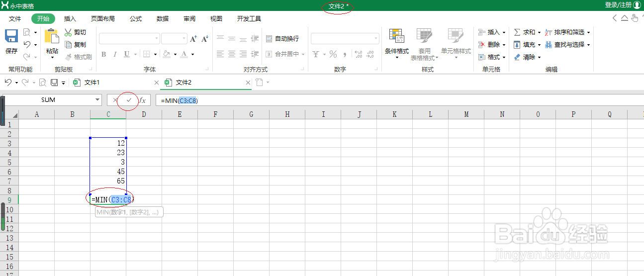This screenshot has width=644, height=276.
Task: Click the 剪切 (Cut) scissors icon
Action: (68, 32)
